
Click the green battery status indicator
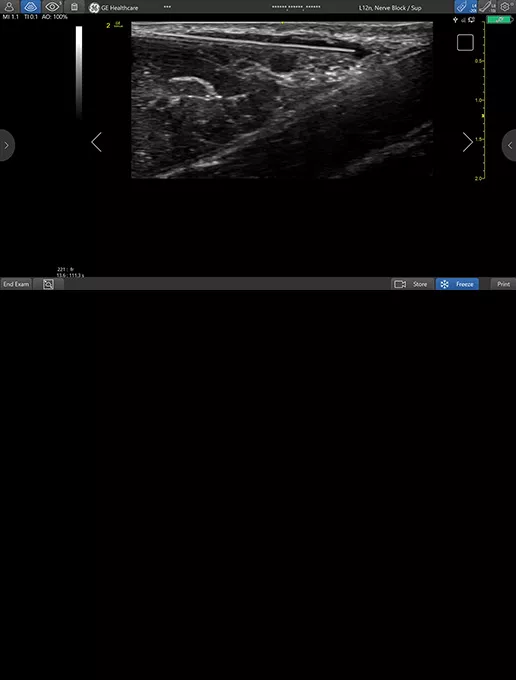[x=499, y=20]
